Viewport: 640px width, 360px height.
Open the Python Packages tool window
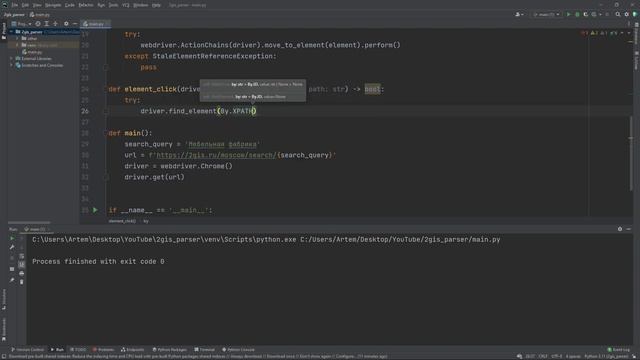(x=169, y=350)
